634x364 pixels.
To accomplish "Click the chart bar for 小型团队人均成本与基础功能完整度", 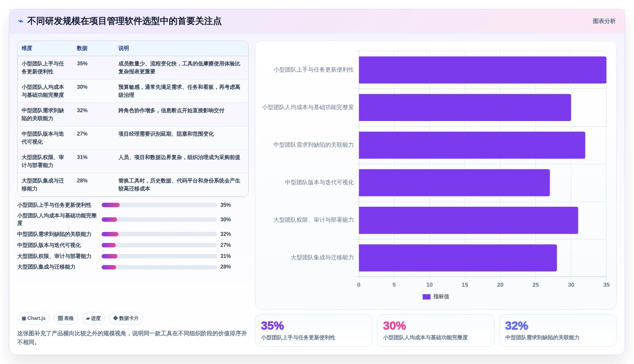I will [465, 107].
